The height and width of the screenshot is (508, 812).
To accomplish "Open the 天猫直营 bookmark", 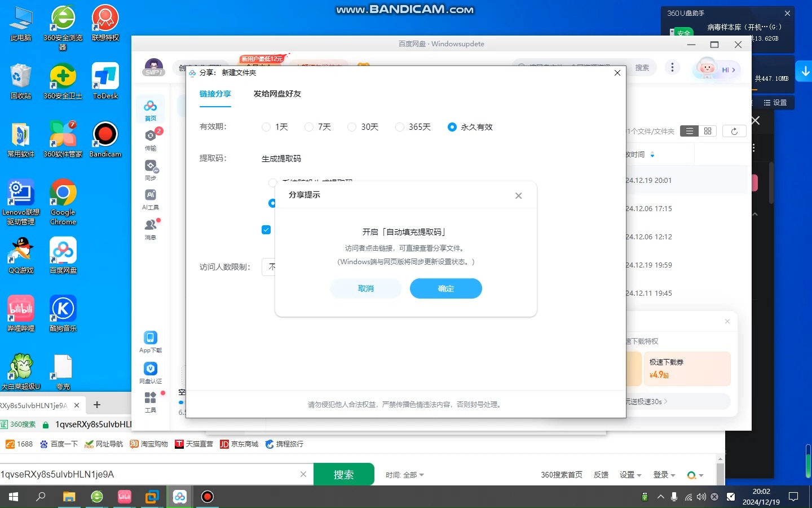I will (x=194, y=444).
